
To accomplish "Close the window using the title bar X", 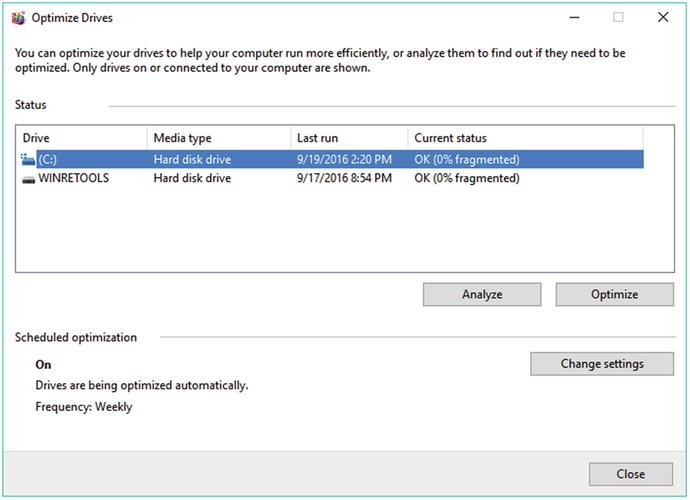I will click(663, 17).
